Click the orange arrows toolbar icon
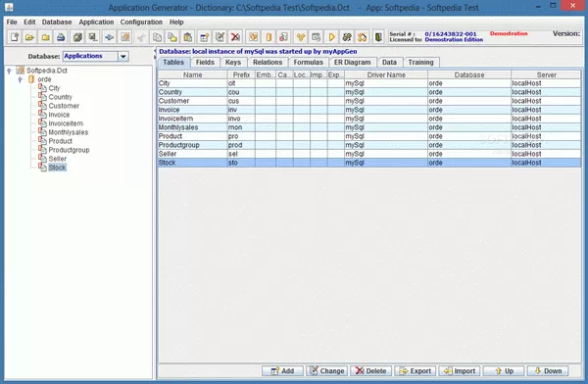This screenshot has width=588, height=384. 363,37
